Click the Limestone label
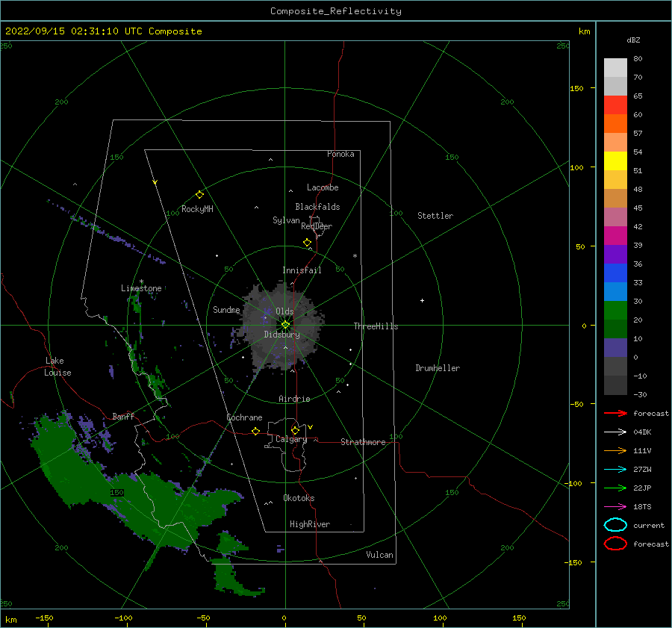 coord(141,288)
